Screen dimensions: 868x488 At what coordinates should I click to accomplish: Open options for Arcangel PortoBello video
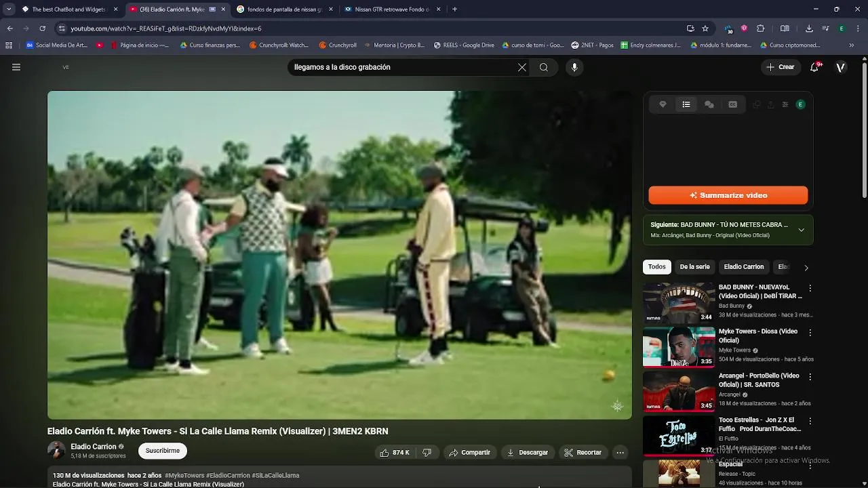tap(810, 376)
